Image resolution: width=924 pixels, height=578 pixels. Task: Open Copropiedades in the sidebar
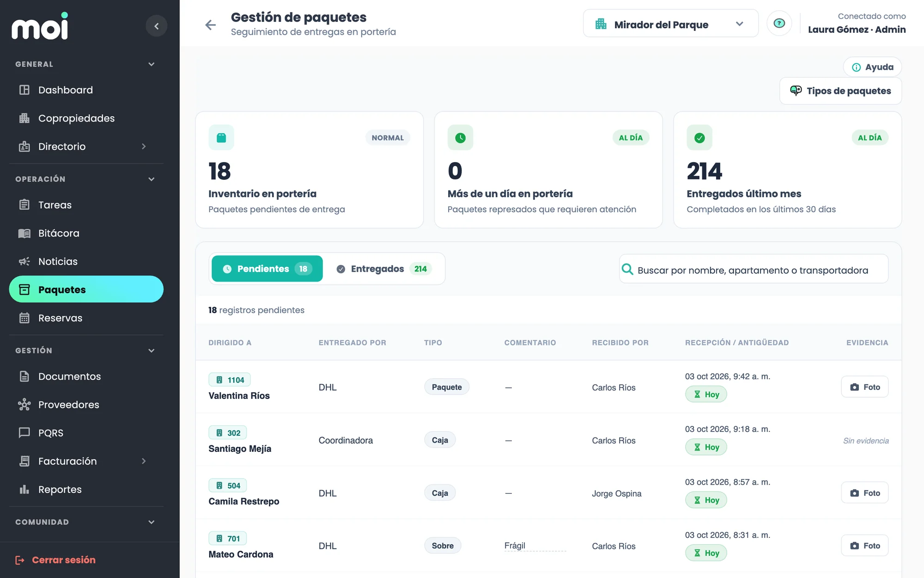pyautogui.click(x=86, y=118)
